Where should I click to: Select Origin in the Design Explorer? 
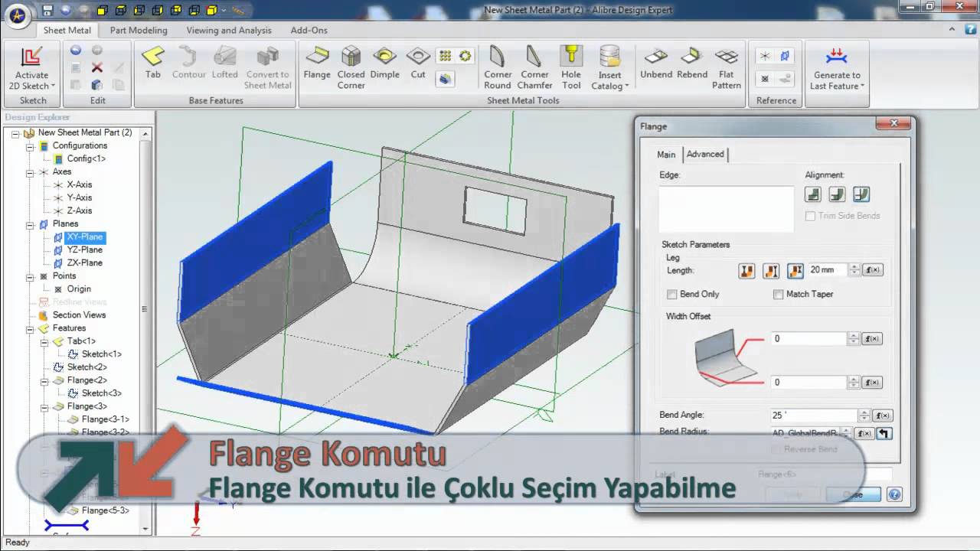coord(79,289)
